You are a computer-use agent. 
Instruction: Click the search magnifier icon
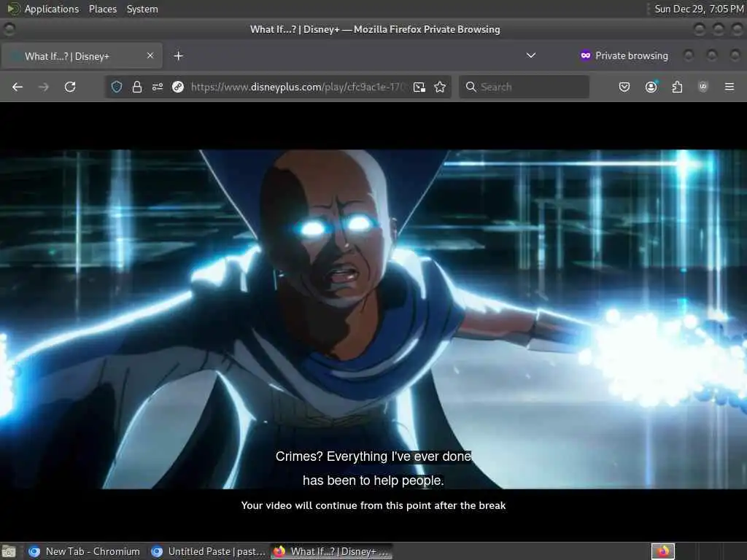(471, 87)
